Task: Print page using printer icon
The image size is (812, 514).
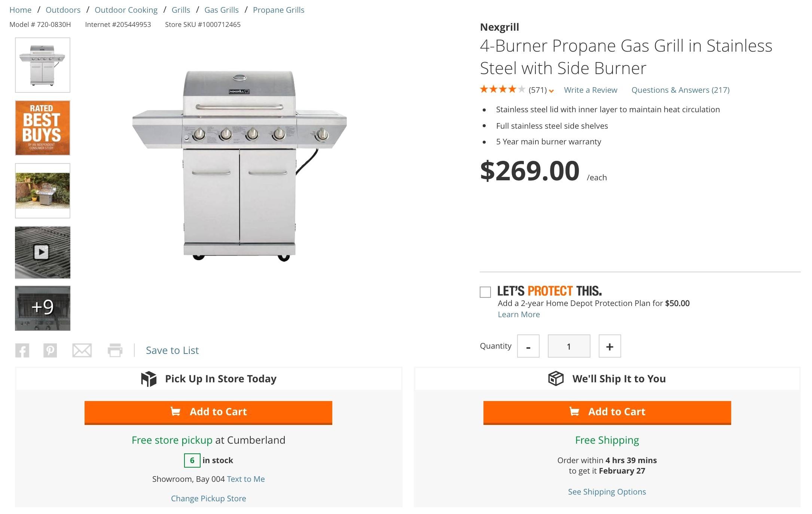Action: (115, 351)
